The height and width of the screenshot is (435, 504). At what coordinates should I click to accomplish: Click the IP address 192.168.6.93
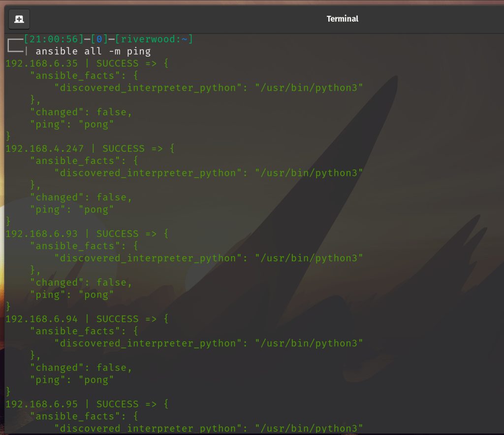tap(41, 234)
